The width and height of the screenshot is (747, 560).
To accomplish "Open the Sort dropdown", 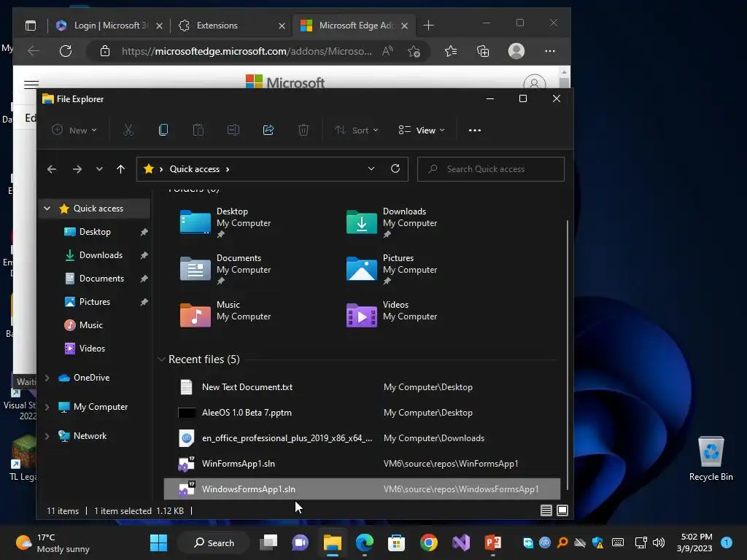I will pos(356,130).
